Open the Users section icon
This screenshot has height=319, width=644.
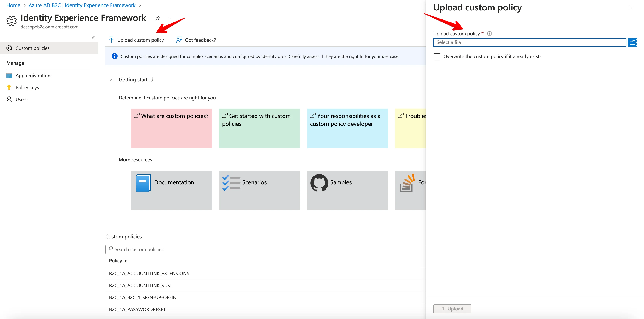9,99
